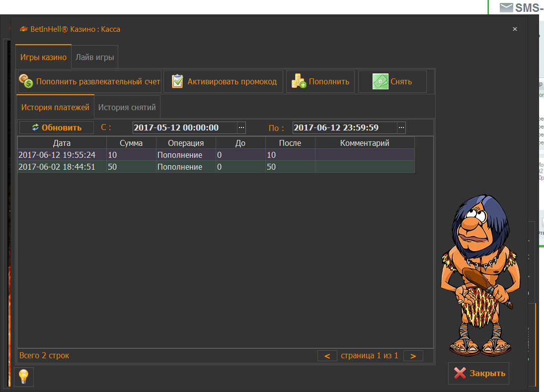Click the refresh arrows icon on Обновить

click(x=35, y=128)
